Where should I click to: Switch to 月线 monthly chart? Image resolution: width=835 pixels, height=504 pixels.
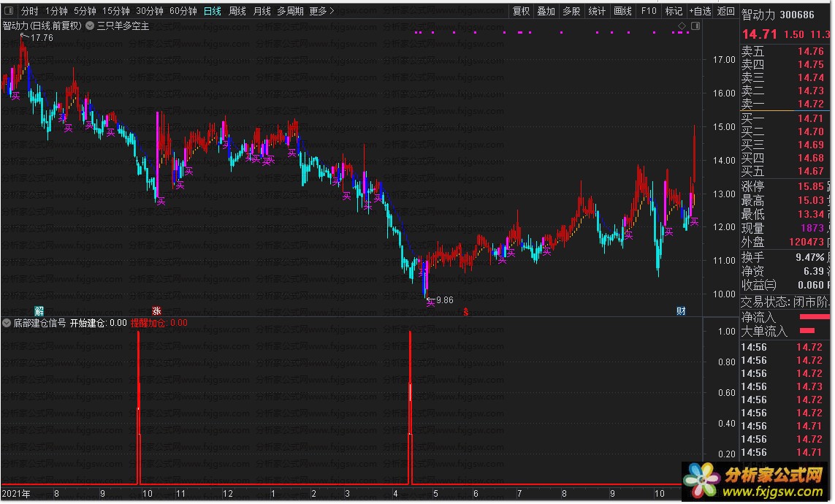click(x=262, y=11)
